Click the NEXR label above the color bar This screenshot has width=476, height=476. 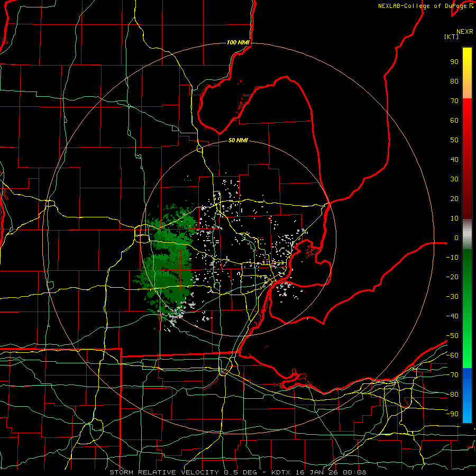pyautogui.click(x=464, y=32)
